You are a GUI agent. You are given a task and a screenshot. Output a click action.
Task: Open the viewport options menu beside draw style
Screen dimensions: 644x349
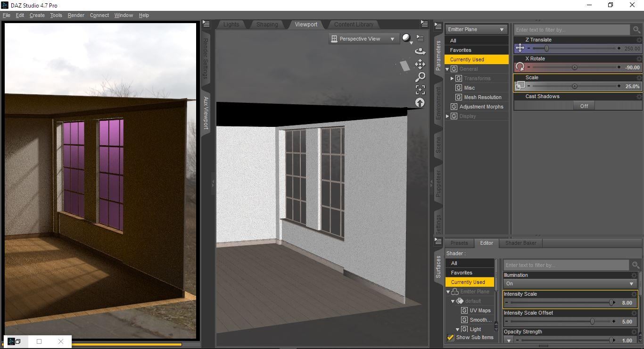pos(420,38)
